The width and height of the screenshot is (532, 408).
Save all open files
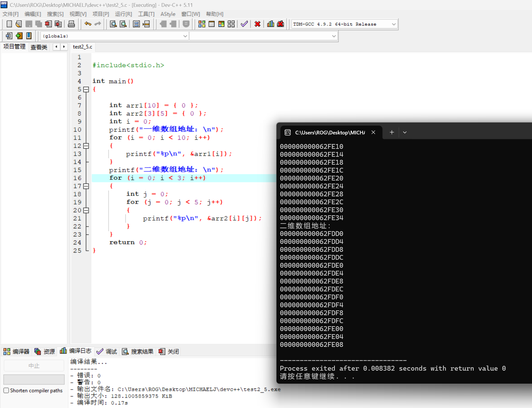coord(39,24)
